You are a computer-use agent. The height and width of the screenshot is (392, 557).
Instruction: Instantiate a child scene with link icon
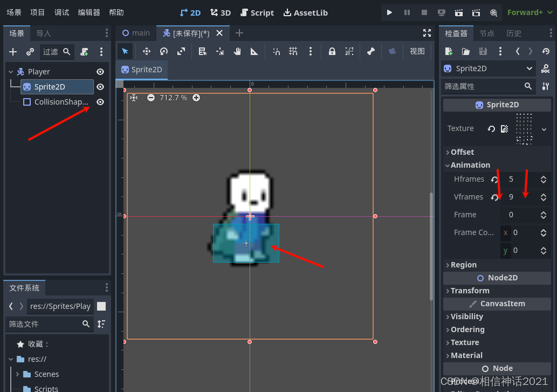30,52
